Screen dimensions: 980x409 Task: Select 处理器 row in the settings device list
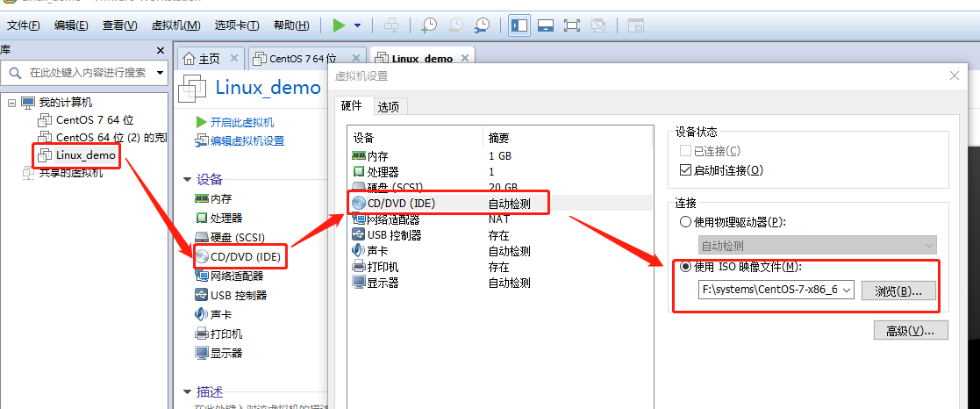click(500, 171)
